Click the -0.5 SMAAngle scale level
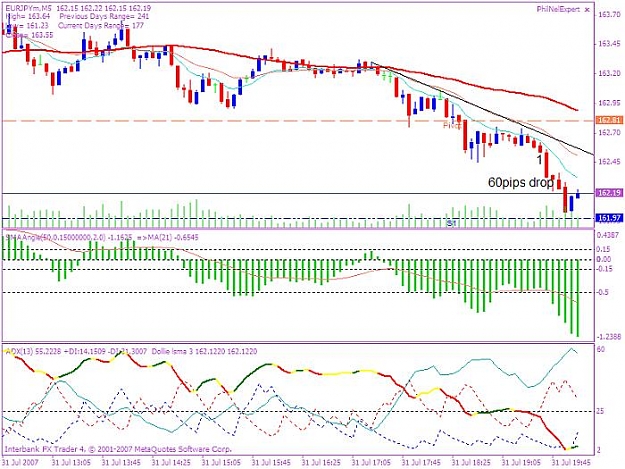Screen dimensions: 625x469 (603, 292)
